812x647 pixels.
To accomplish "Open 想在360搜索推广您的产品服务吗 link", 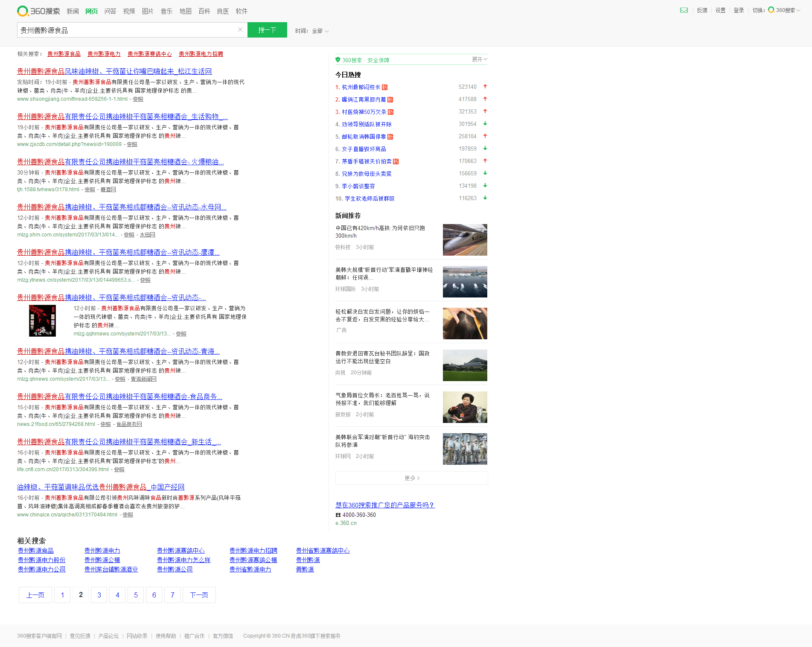I will tap(385, 505).
